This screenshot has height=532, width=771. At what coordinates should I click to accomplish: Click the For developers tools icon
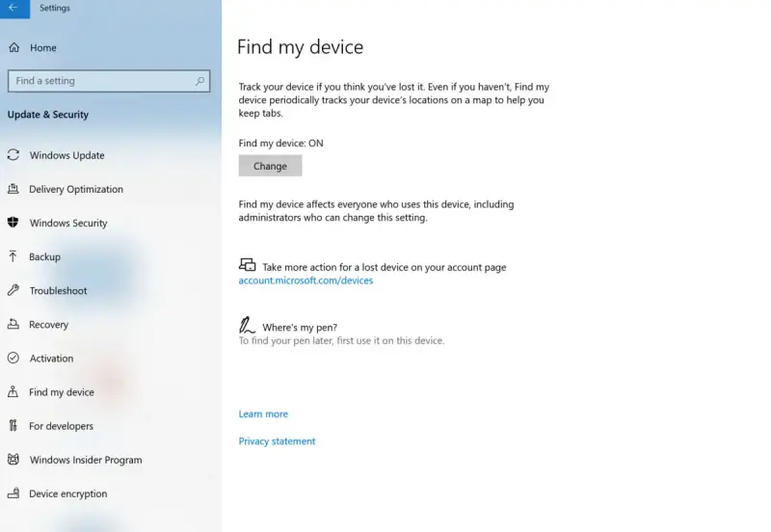coord(13,426)
